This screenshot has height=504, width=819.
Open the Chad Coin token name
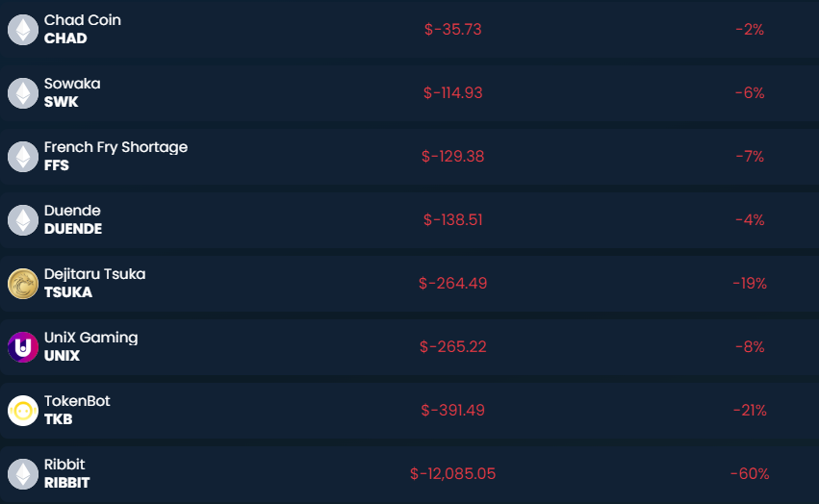point(83,20)
